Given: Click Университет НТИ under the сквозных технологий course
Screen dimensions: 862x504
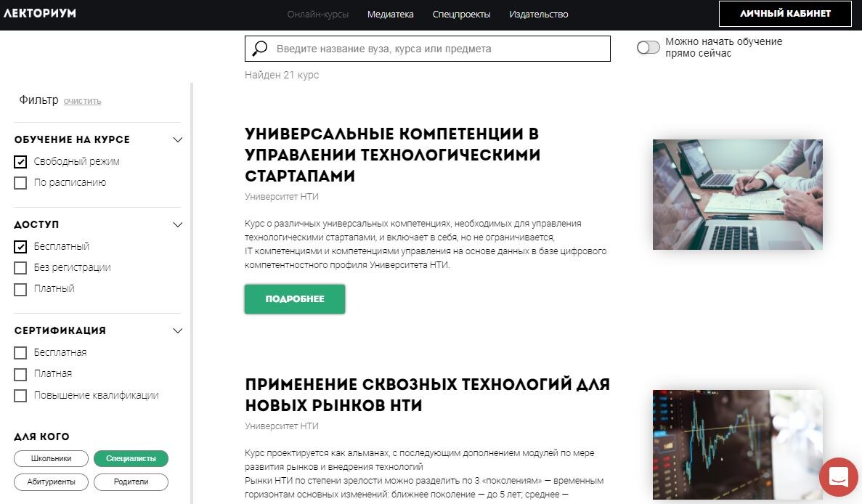Looking at the screenshot, I should (x=282, y=426).
